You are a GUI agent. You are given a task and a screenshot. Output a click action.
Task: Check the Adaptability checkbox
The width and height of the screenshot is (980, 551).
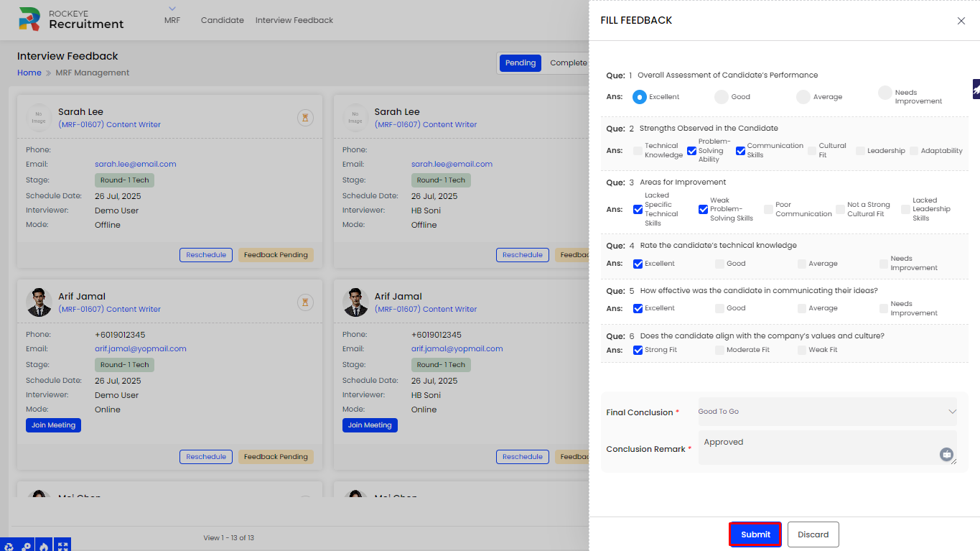tap(914, 151)
